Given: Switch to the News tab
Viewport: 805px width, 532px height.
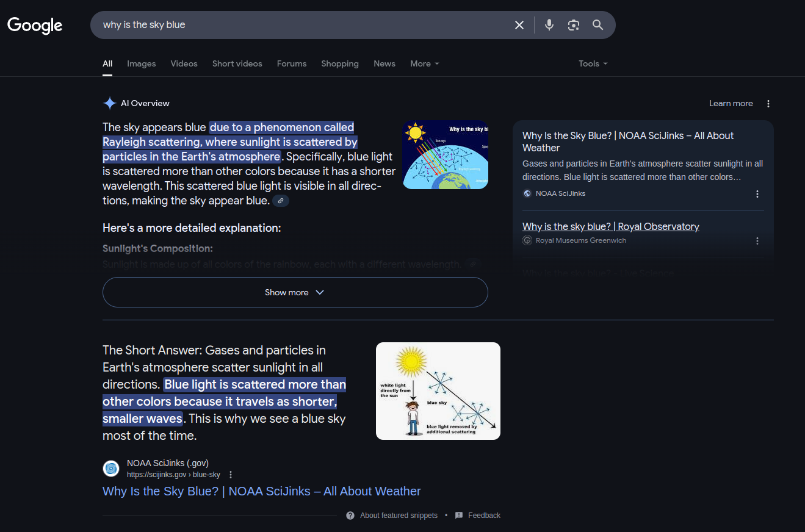Looking at the screenshot, I should coord(384,63).
